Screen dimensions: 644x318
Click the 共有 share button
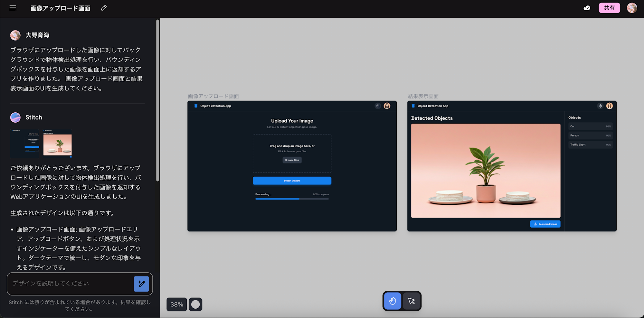609,8
